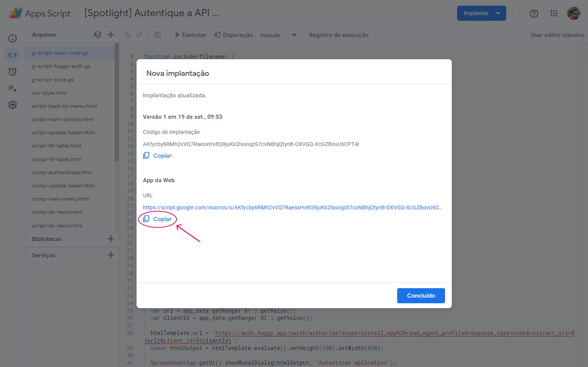The image size is (588, 367).
Task: Add a library next to Bibliotecas
Action: [111, 239]
